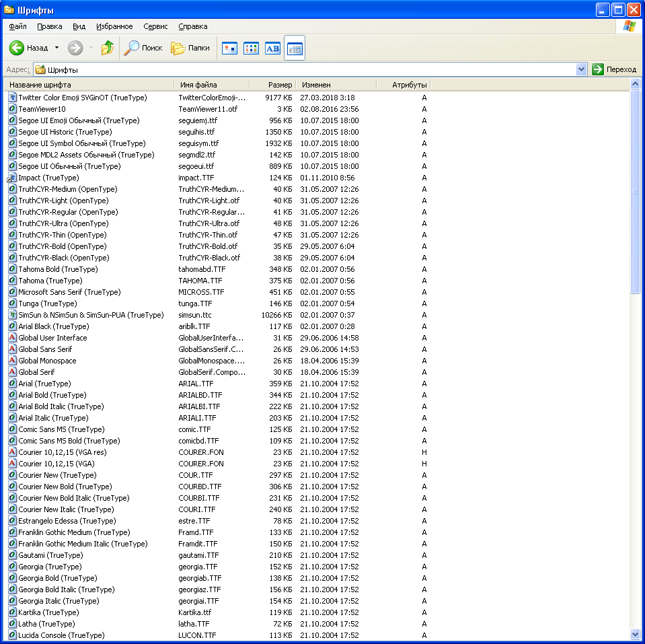Show fonts grouped by similarity (AB icon)
Viewport: 645px width, 644px height.
click(272, 48)
